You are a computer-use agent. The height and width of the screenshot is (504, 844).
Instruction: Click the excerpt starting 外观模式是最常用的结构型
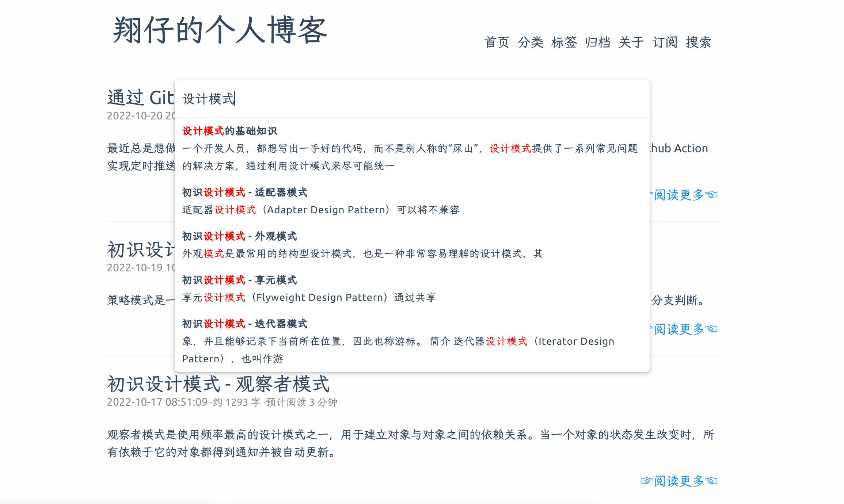click(362, 254)
